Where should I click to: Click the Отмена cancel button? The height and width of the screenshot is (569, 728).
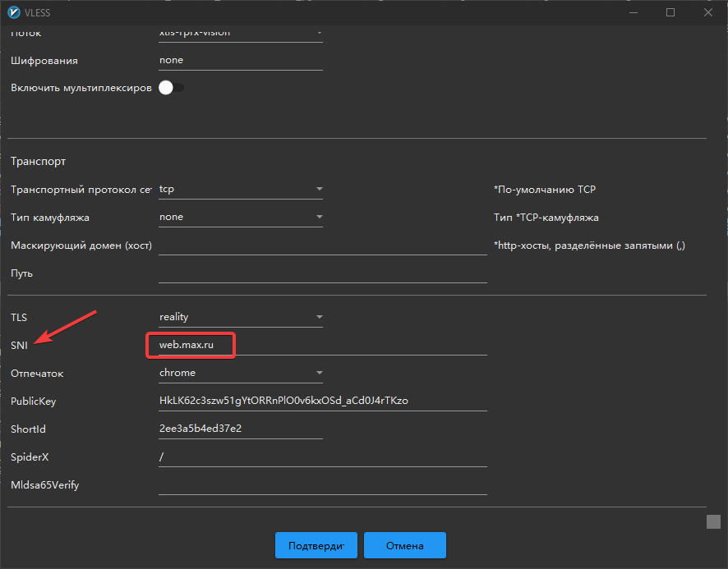click(x=405, y=545)
